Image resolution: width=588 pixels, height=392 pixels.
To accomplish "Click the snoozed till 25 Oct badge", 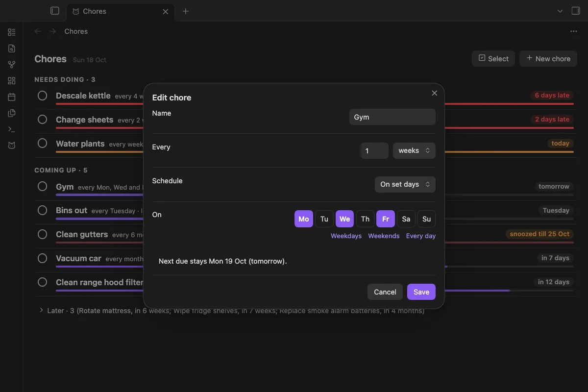I will (x=539, y=234).
